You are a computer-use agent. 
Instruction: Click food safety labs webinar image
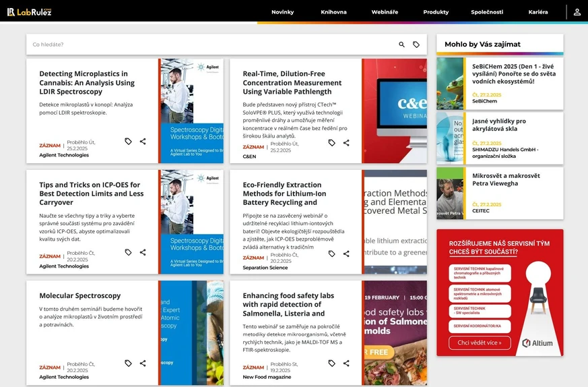coord(395,333)
